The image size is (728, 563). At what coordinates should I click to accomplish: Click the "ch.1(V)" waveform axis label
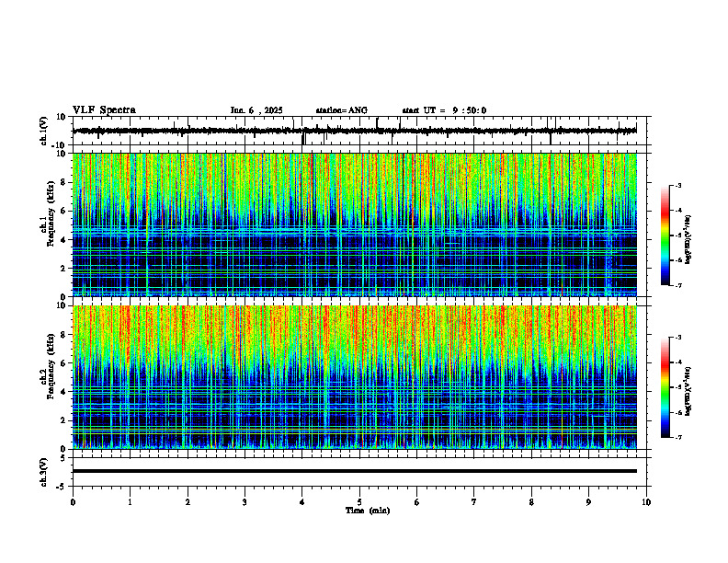pos(44,131)
